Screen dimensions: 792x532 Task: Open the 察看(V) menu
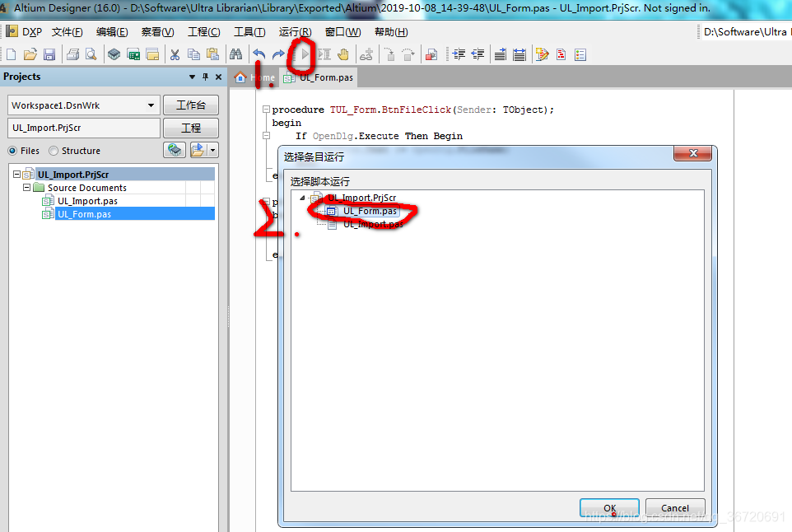[157, 32]
